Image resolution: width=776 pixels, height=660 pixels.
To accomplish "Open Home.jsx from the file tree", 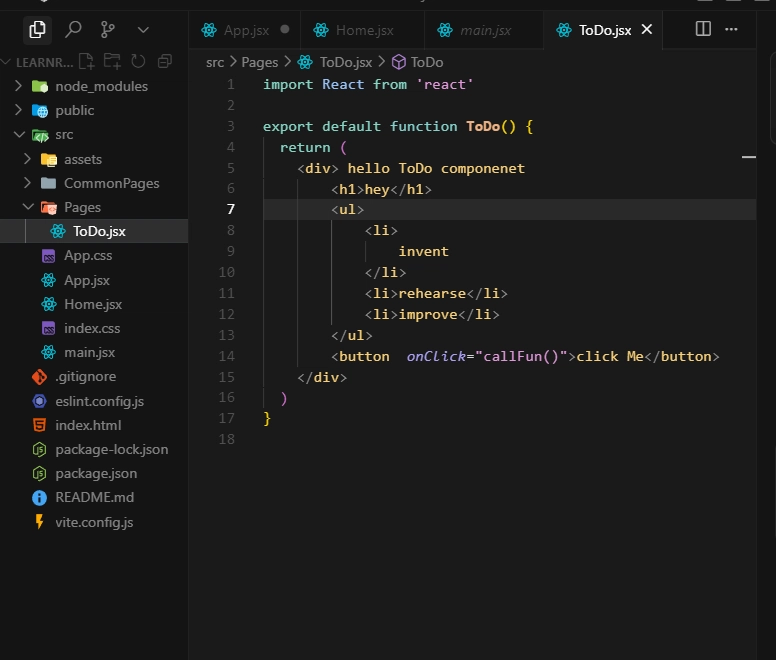I will [x=94, y=304].
